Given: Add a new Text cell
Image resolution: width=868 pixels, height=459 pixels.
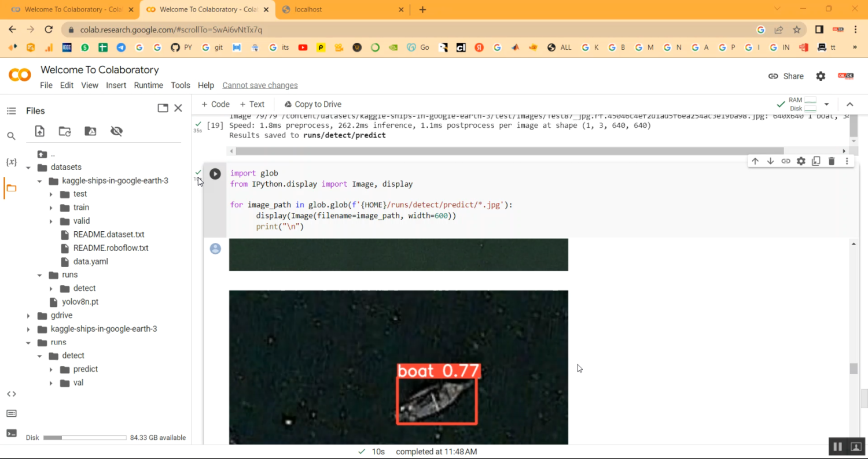Looking at the screenshot, I should click(251, 104).
